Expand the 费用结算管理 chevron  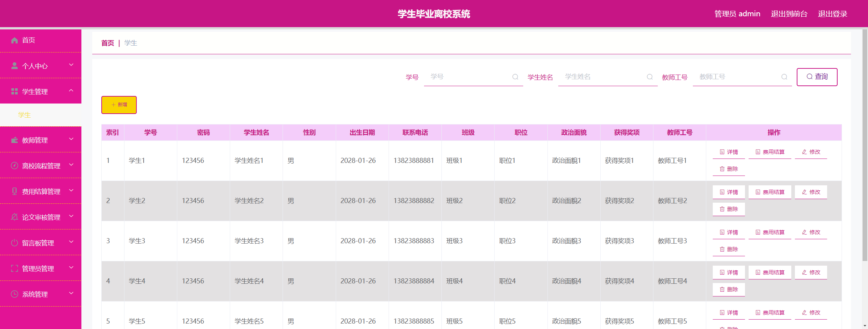71,190
